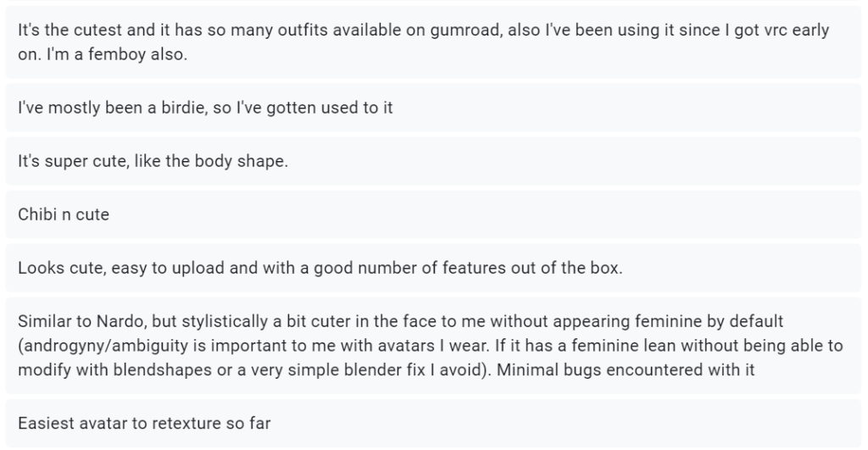Viewport: 868px width, 450px height.
Task: Click the word "Chibi"
Action: (x=37, y=214)
